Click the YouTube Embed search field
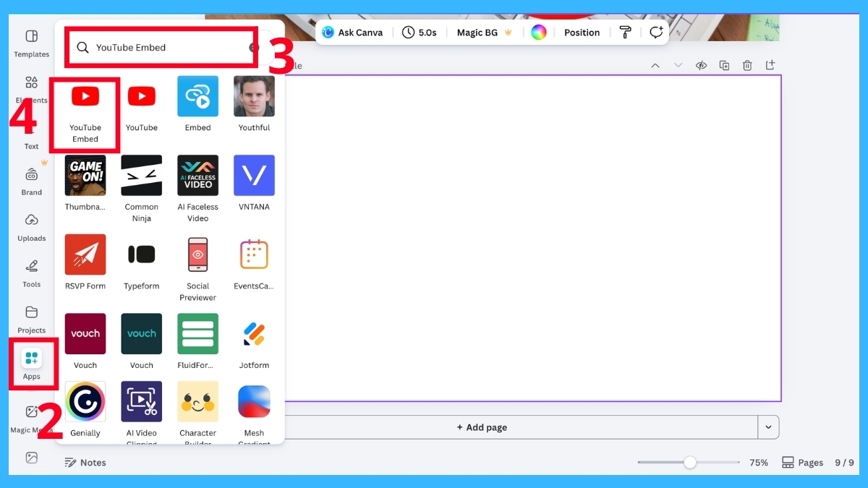The image size is (868, 488). pos(161,46)
